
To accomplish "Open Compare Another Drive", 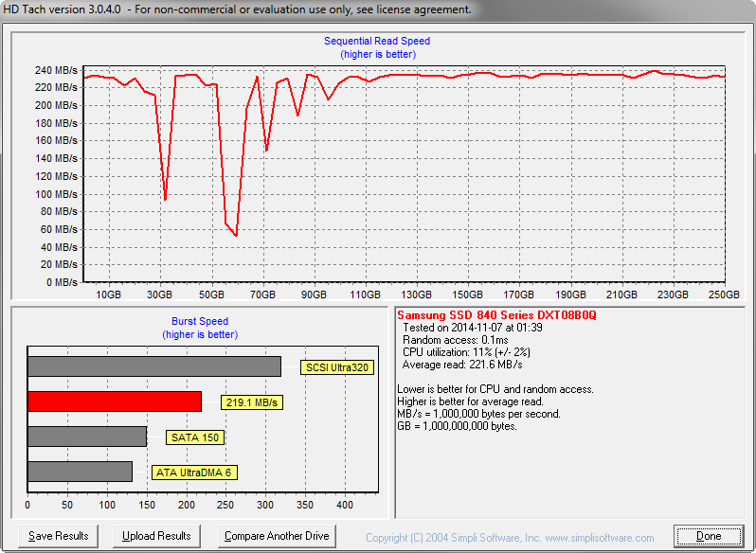I will pyautogui.click(x=277, y=536).
